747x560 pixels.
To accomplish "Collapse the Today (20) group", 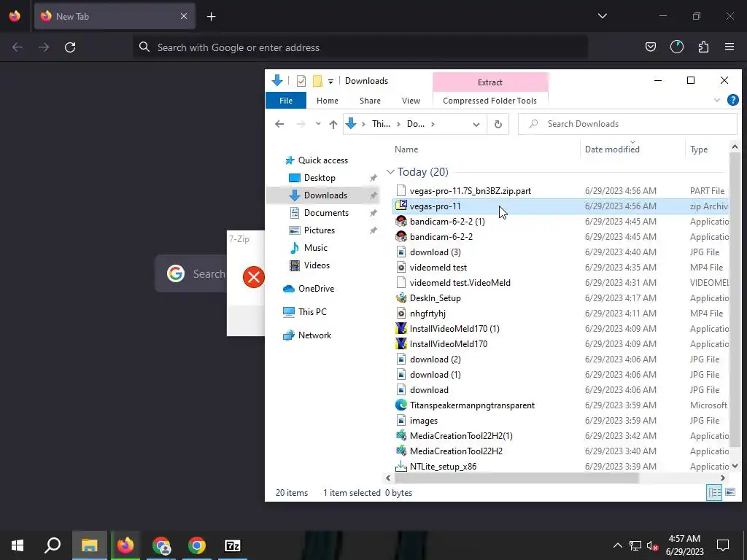I will point(390,172).
